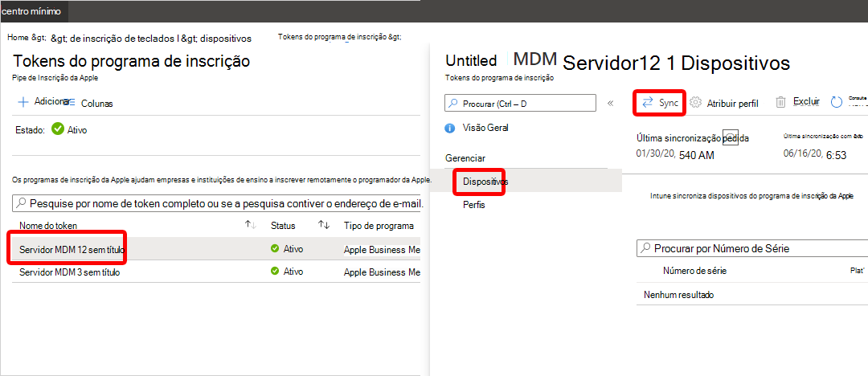Open the Servidor MDM 12 sem título token
The height and width of the screenshot is (376, 868).
[x=72, y=250]
